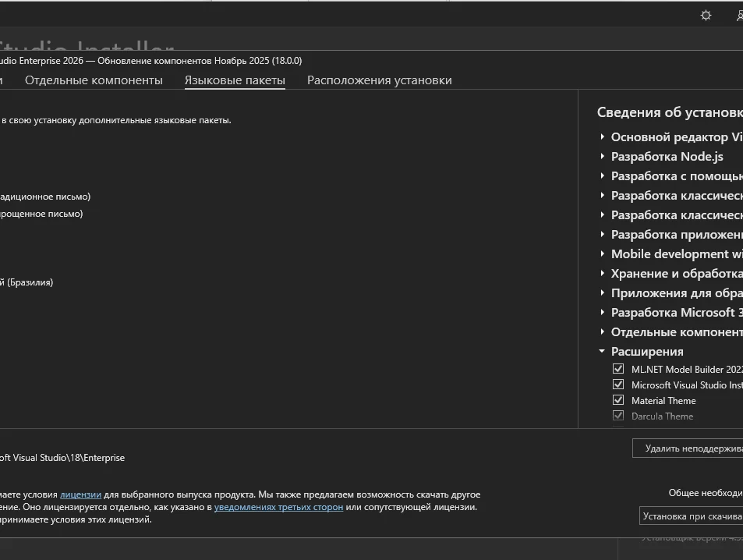Click the sun-shaped theme icon in title bar
This screenshot has height=560, width=743.
point(706,16)
